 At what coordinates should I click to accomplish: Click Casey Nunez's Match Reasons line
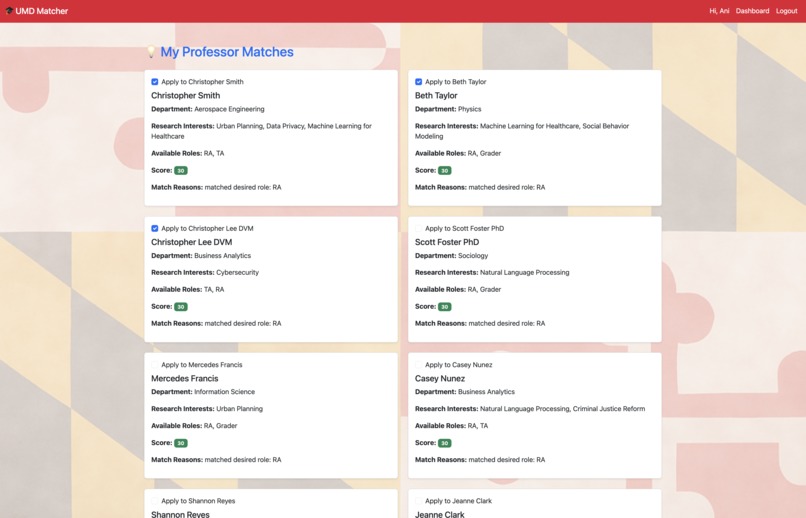pos(480,459)
